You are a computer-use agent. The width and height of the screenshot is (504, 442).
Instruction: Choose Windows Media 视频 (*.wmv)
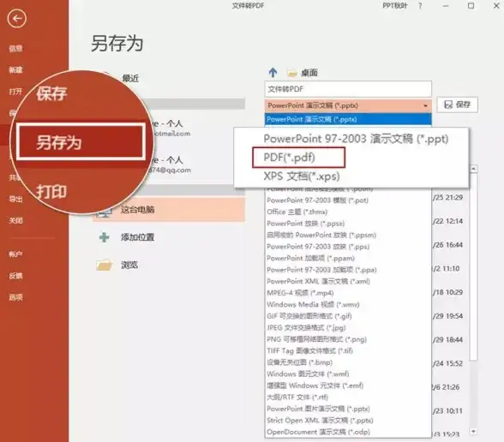(x=313, y=305)
